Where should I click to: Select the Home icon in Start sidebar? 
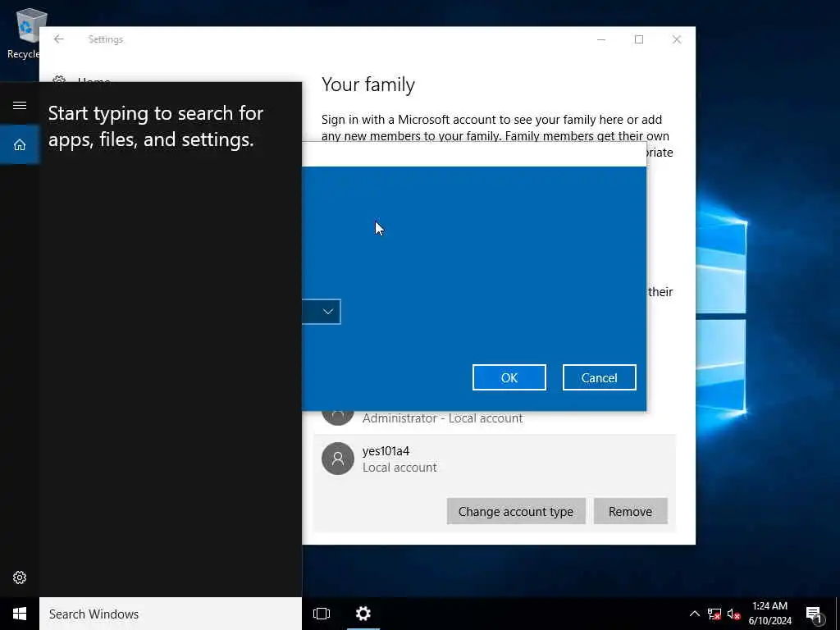tap(20, 144)
